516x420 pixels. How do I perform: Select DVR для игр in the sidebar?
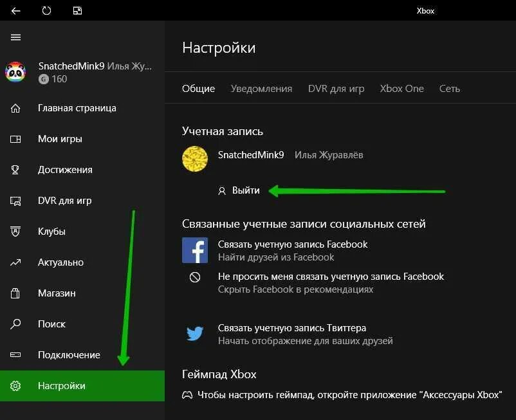(82, 201)
